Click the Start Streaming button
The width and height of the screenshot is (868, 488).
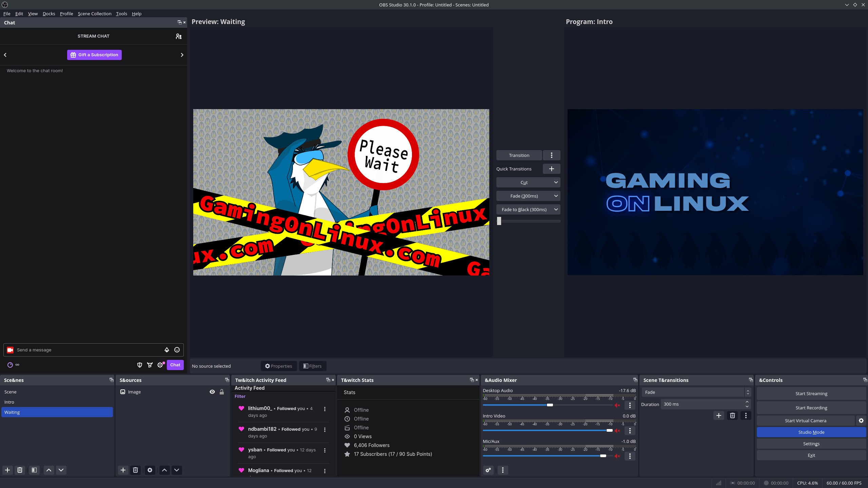click(811, 393)
